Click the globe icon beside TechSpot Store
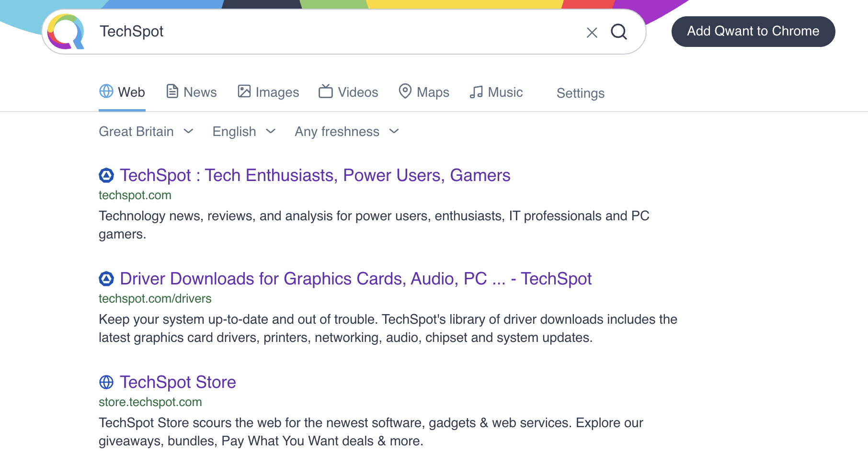 click(106, 382)
